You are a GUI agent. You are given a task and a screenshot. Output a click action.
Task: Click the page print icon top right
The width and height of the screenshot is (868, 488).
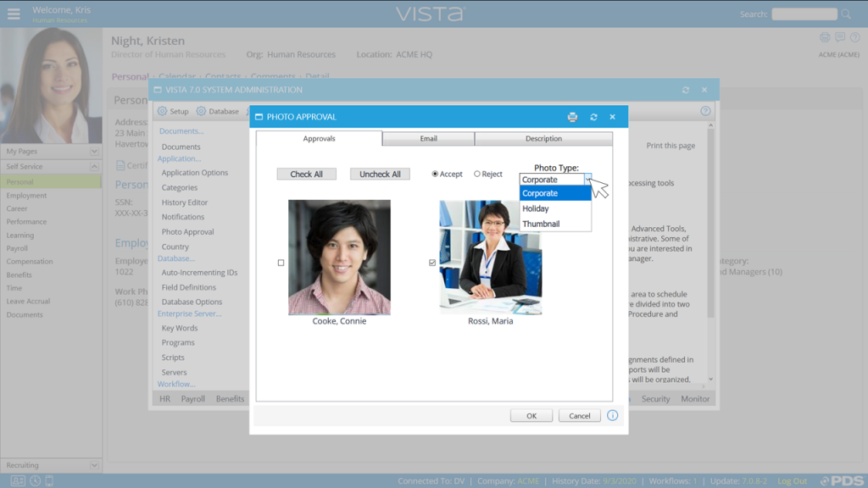click(825, 37)
